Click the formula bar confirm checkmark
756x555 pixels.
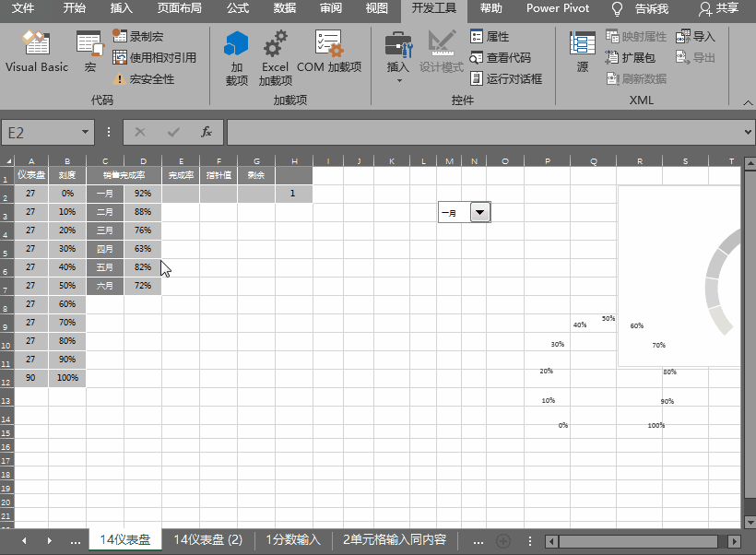[173, 132]
